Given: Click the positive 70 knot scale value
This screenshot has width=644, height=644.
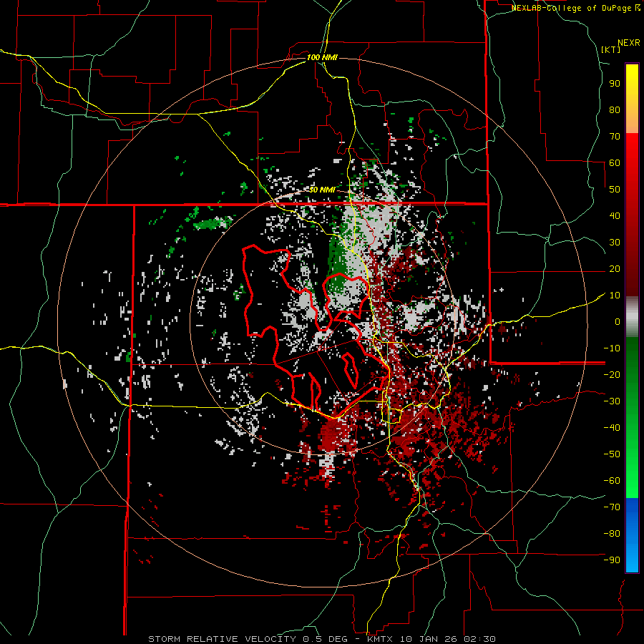Looking at the screenshot, I should point(615,137).
